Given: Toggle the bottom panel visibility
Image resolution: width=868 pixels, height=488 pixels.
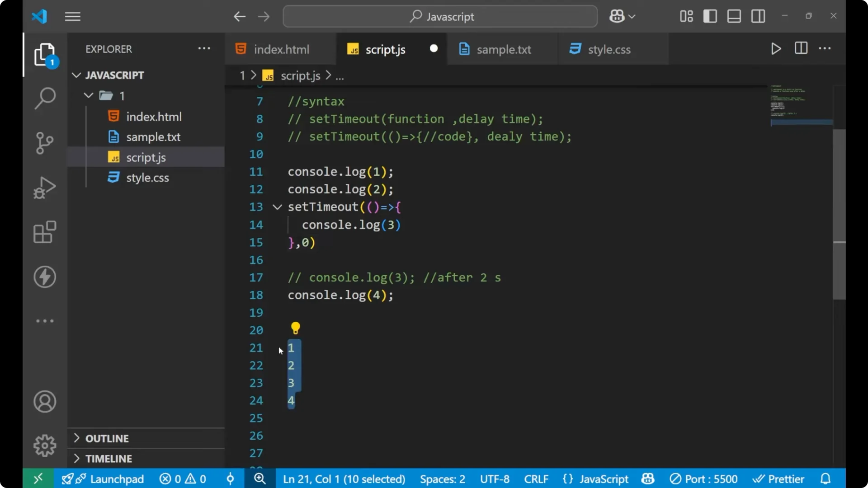Looking at the screenshot, I should (x=733, y=16).
